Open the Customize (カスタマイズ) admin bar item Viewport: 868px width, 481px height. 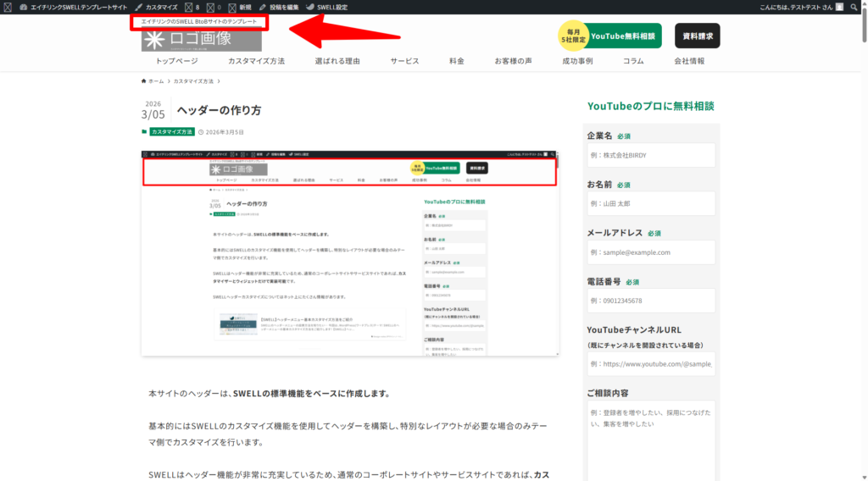tap(156, 7)
